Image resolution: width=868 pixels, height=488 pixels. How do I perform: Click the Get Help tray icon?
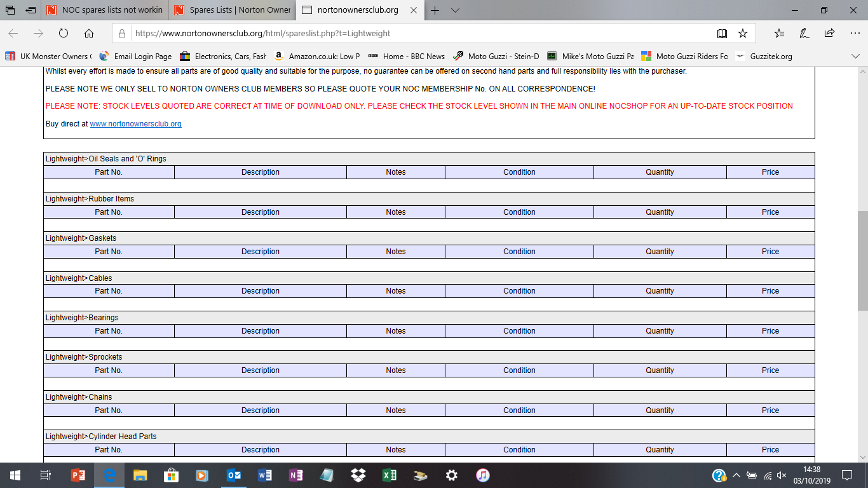pos(719,475)
